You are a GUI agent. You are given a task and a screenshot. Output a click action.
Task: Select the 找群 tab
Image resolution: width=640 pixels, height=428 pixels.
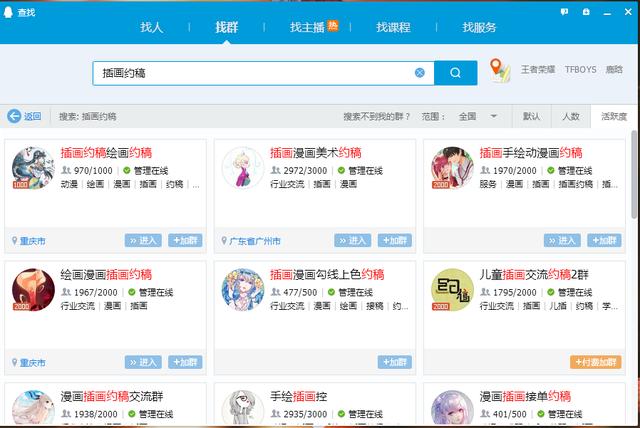[227, 27]
